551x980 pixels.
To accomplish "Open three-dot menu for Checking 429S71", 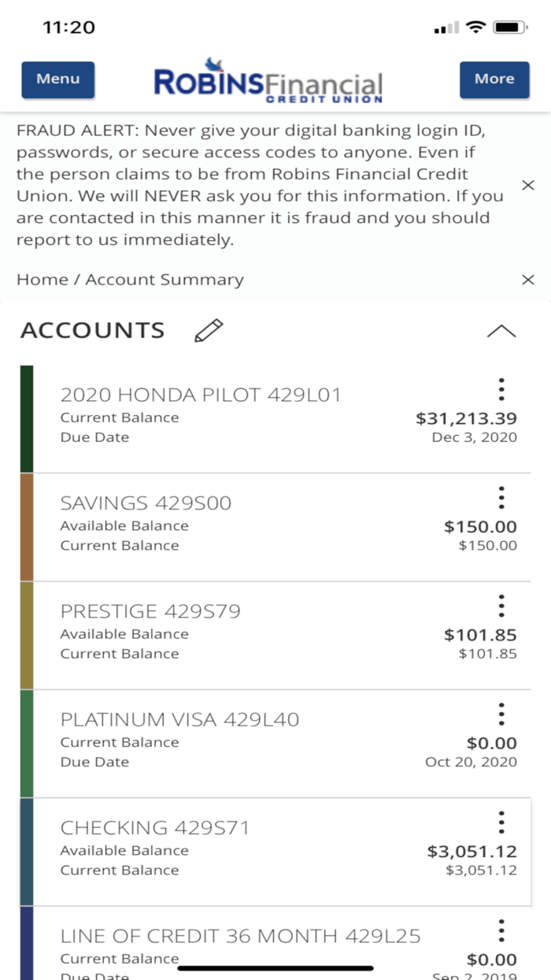I will click(x=501, y=822).
